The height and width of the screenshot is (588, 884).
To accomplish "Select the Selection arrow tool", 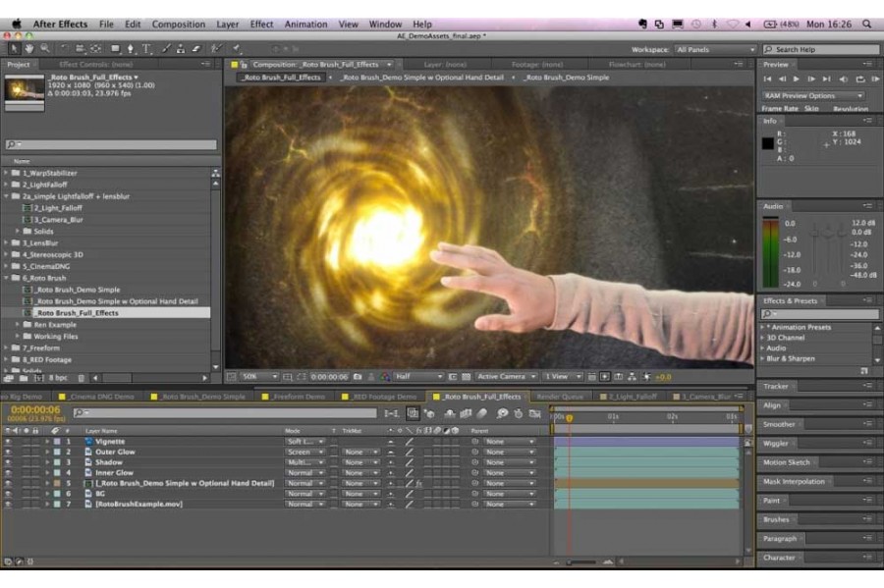I will point(14,49).
